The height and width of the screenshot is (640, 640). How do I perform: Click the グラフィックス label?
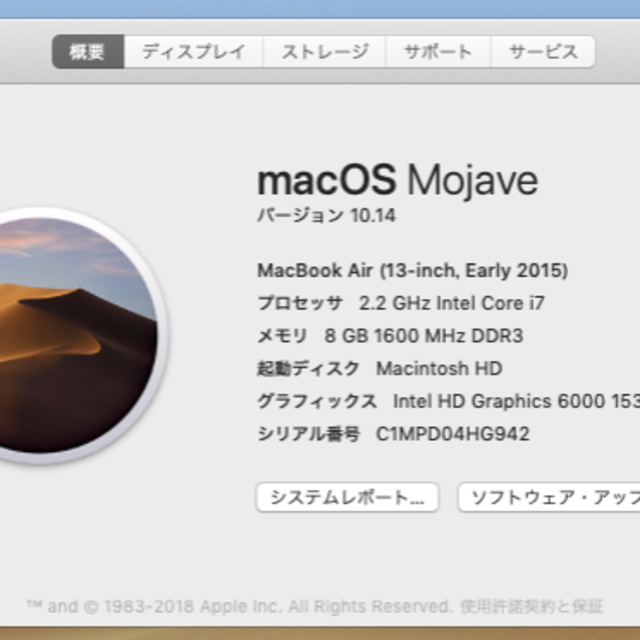click(x=317, y=401)
